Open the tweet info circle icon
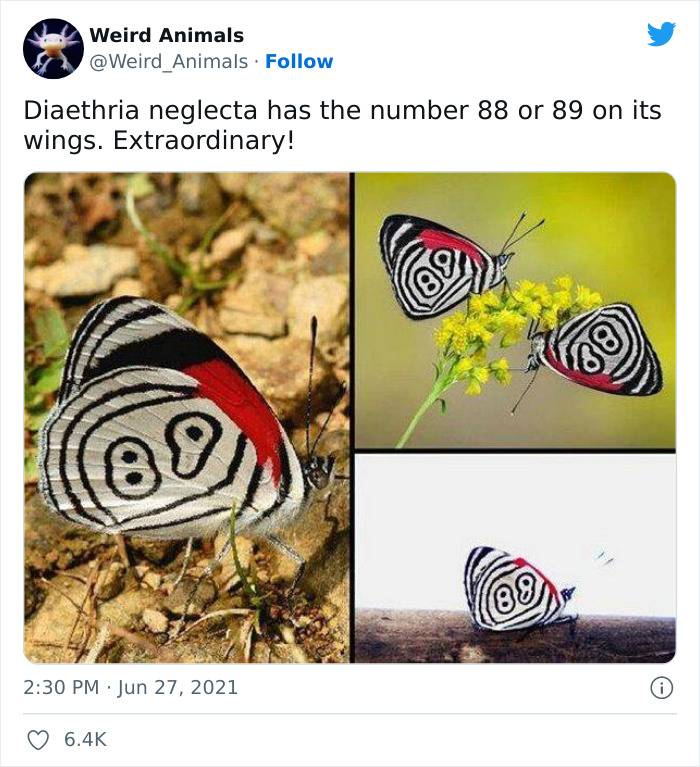The width and height of the screenshot is (700, 767). (x=661, y=688)
